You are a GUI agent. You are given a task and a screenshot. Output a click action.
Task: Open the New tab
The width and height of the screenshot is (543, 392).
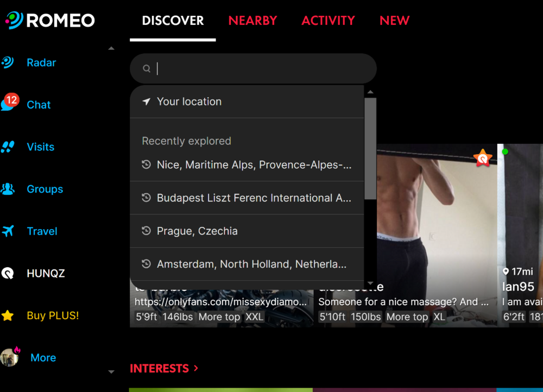[394, 21]
